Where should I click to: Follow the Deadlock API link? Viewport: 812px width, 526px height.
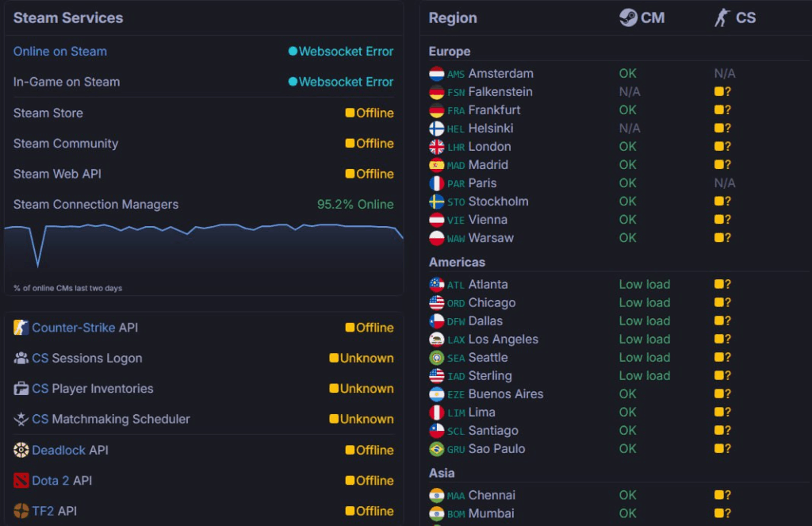tap(59, 450)
